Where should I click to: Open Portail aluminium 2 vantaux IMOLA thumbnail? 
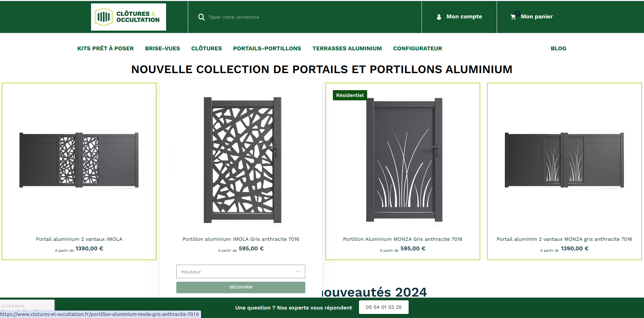click(79, 160)
